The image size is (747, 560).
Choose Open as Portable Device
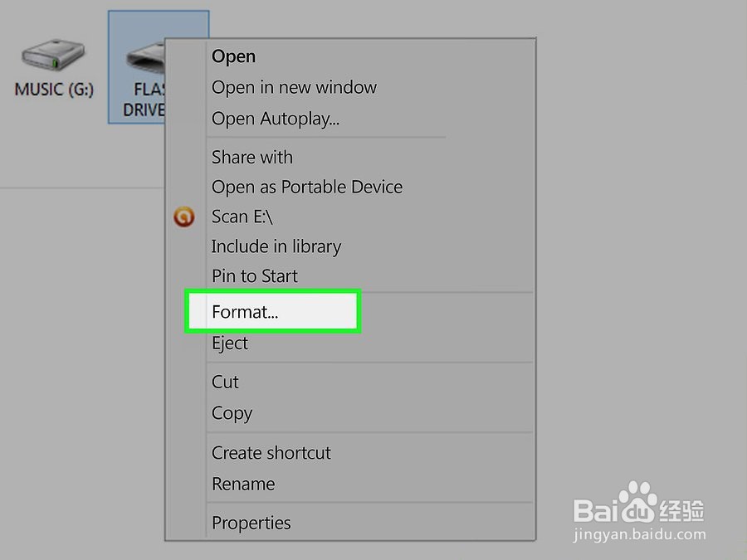(x=306, y=187)
